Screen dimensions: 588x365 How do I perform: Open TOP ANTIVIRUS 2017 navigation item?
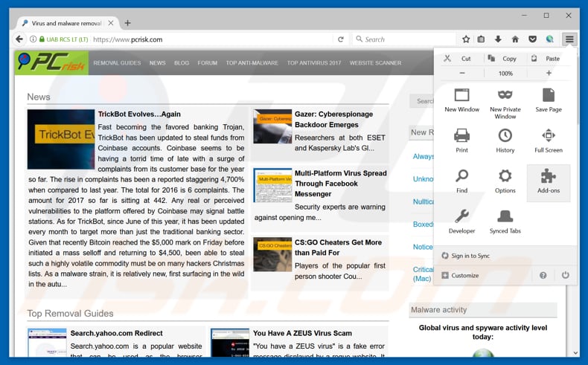(314, 63)
